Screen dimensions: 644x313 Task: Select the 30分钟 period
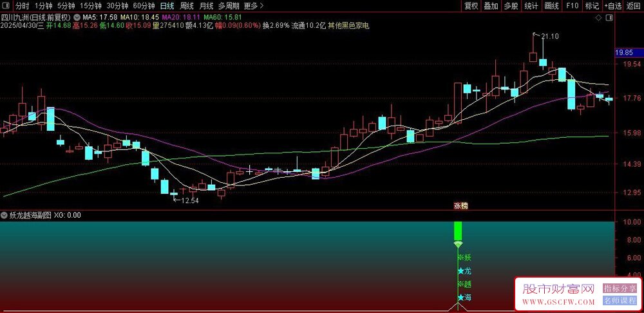pyautogui.click(x=117, y=6)
